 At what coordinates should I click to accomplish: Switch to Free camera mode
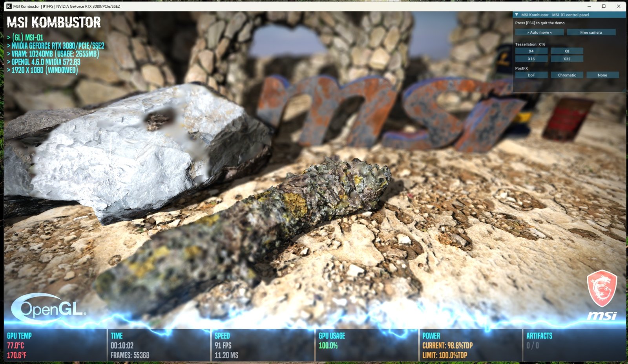(x=591, y=32)
